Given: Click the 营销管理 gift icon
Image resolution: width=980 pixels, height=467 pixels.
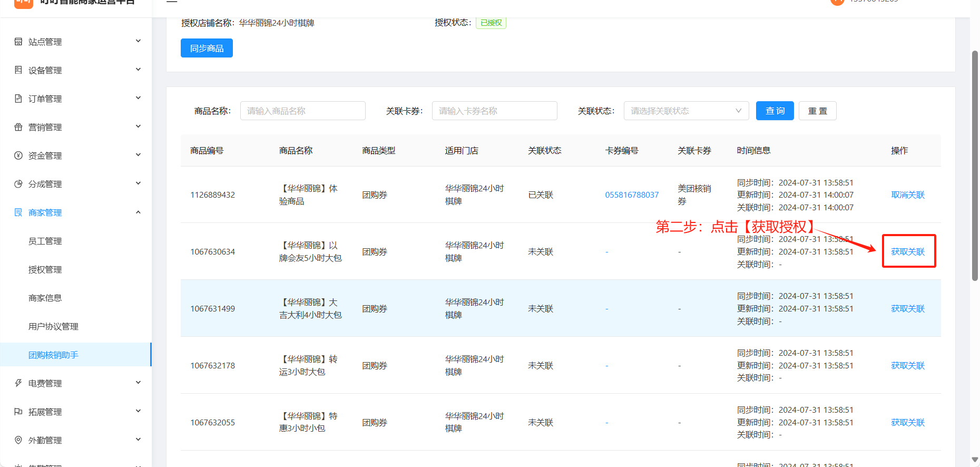Looking at the screenshot, I should click(18, 127).
